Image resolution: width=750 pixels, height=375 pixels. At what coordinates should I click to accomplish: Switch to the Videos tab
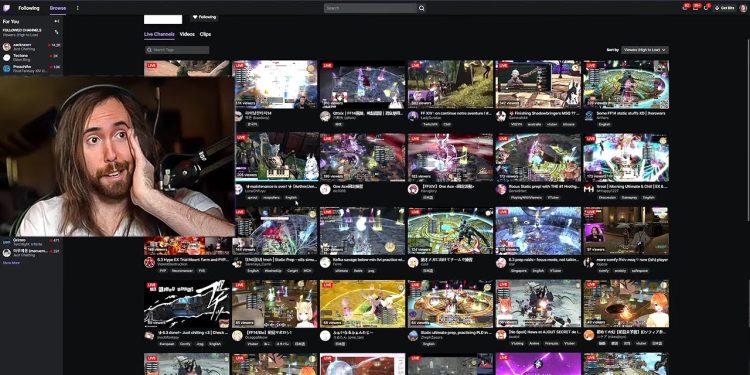click(187, 34)
